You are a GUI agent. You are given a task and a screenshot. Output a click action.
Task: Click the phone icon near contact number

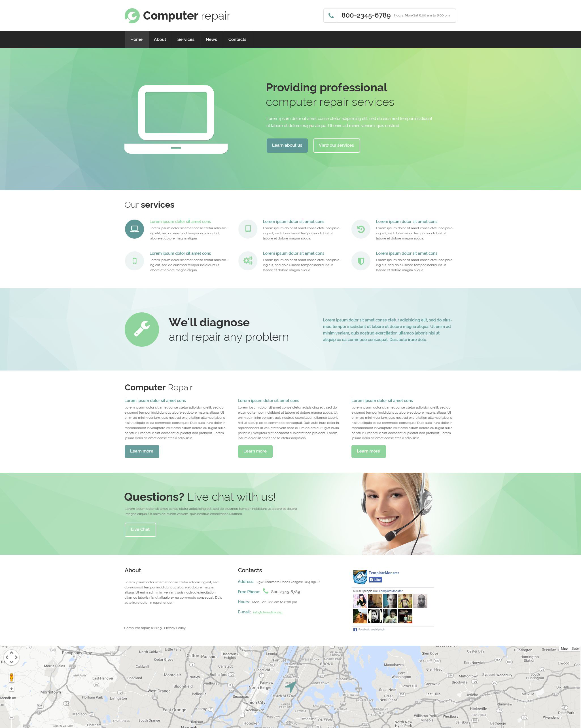(x=330, y=15)
